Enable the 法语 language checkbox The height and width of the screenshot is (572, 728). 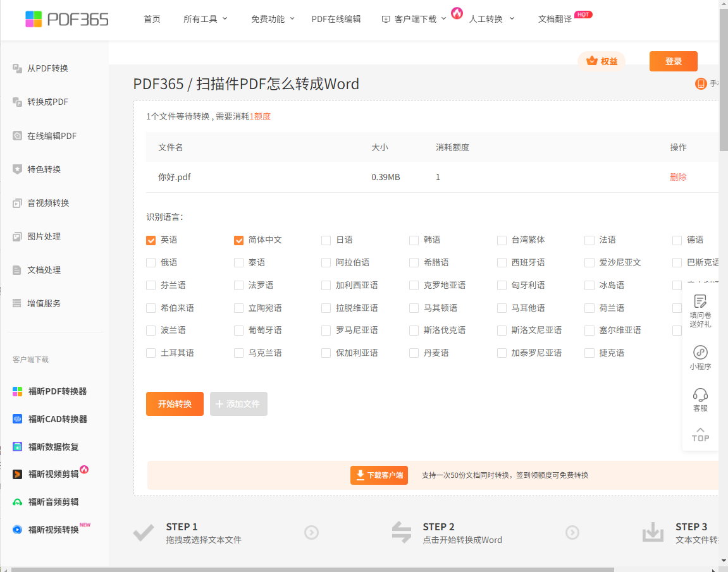tap(589, 240)
